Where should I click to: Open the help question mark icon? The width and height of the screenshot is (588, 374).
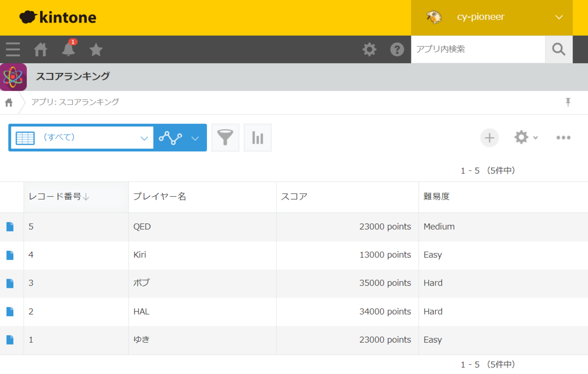pos(397,49)
